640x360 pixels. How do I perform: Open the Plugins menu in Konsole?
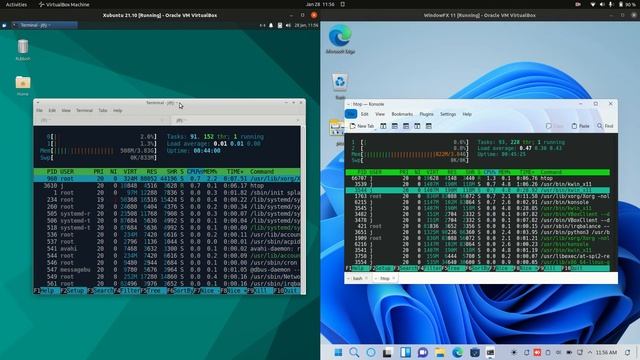click(427, 114)
